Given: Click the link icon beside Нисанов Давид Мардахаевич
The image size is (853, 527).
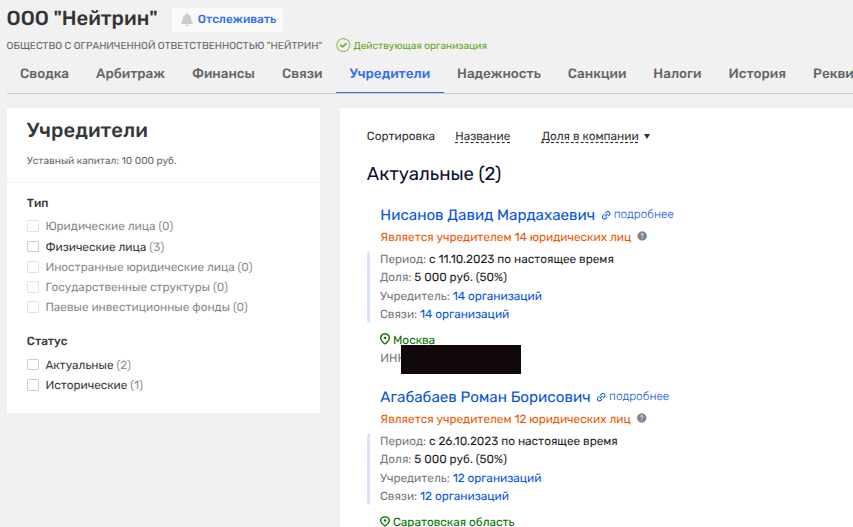Looking at the screenshot, I should 606,215.
